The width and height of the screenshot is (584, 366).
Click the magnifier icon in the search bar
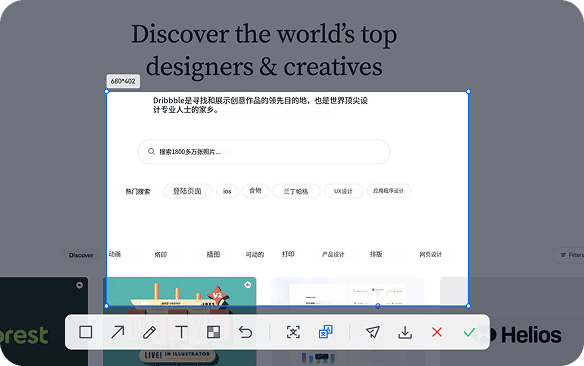coord(151,151)
